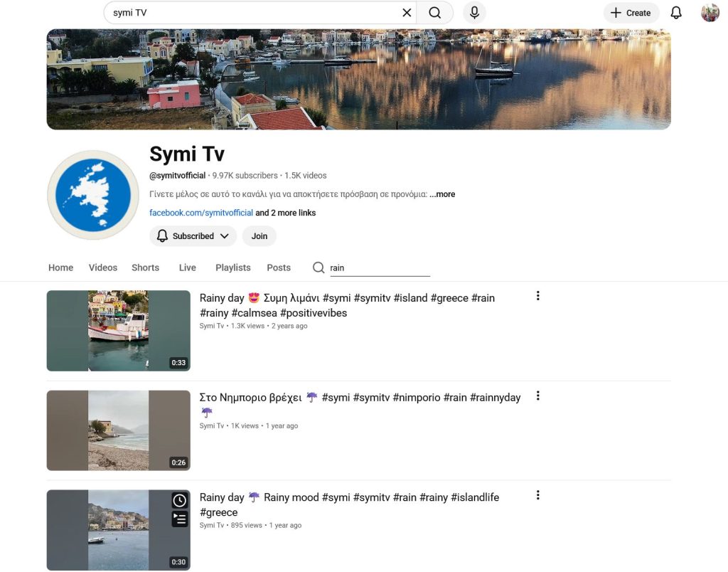Open the account avatar menu

[x=710, y=13]
